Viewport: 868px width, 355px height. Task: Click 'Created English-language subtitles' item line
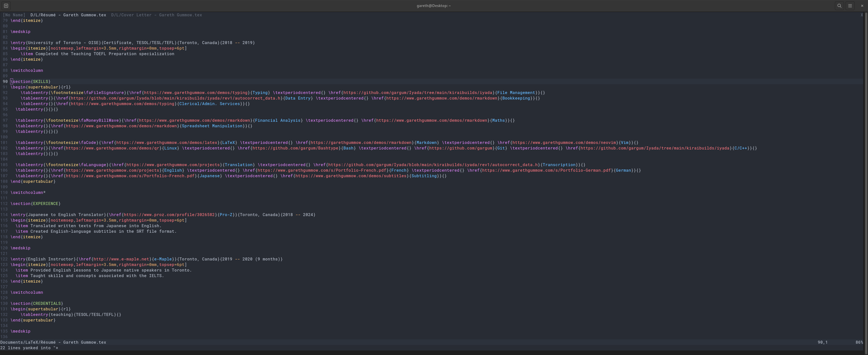tap(96, 231)
